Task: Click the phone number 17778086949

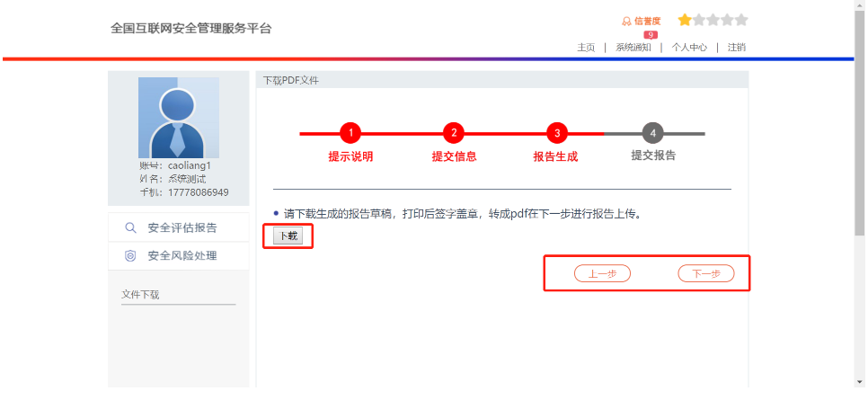Action: (199, 192)
